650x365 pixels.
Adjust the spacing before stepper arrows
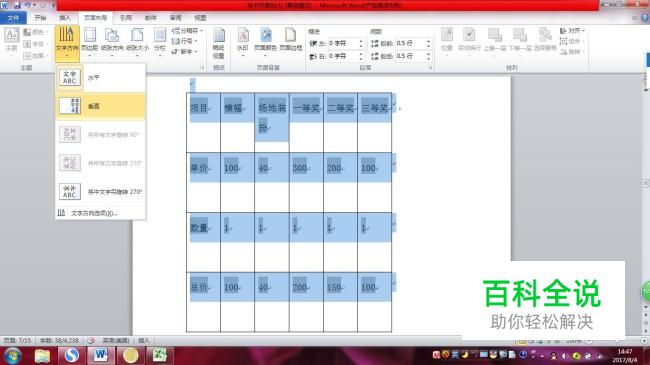coord(429,43)
